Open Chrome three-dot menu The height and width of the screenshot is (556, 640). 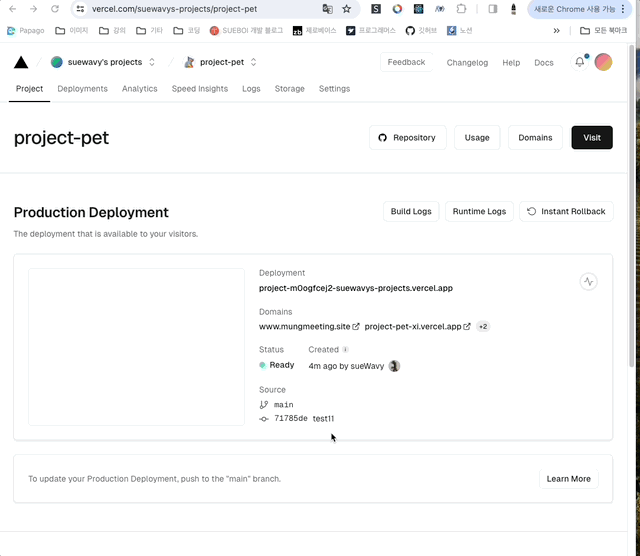623,9
